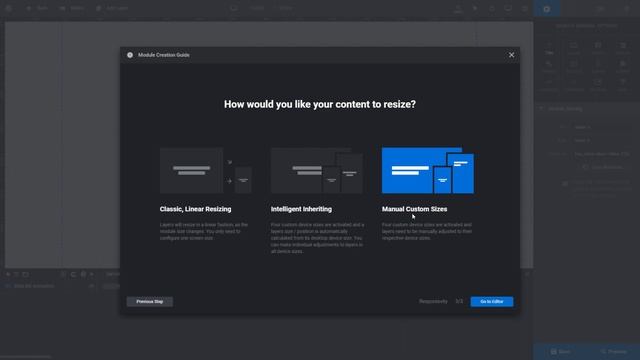The width and height of the screenshot is (640, 360).
Task: Click Preview in the background editor
Action: tap(613, 351)
